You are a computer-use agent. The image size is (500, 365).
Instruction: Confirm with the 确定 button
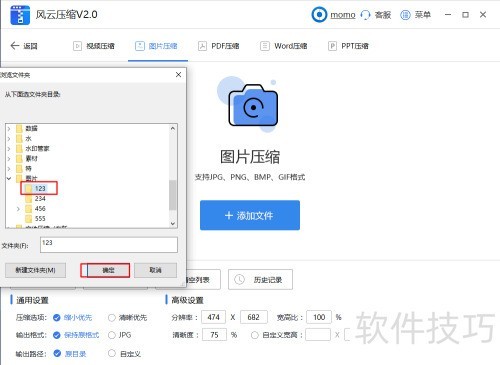[x=108, y=270]
